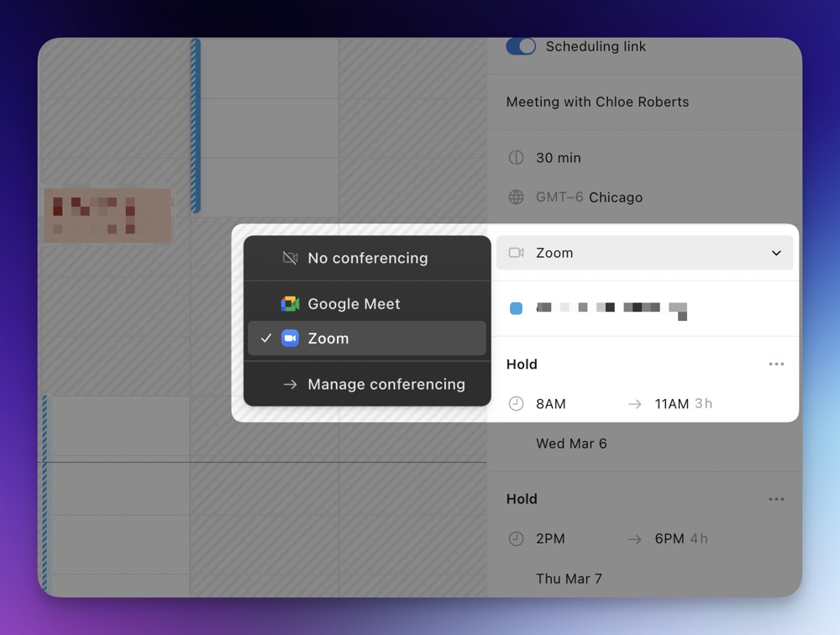The height and width of the screenshot is (635, 840).
Task: Click the GMT−6 offset label
Action: (559, 197)
